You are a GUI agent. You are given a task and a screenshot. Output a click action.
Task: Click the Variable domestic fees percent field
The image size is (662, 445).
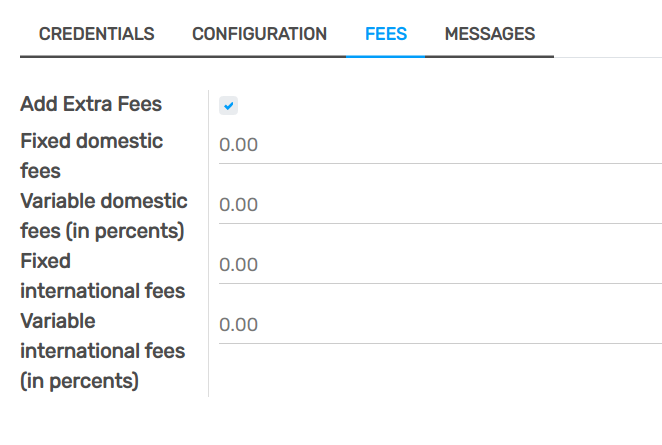[440, 205]
